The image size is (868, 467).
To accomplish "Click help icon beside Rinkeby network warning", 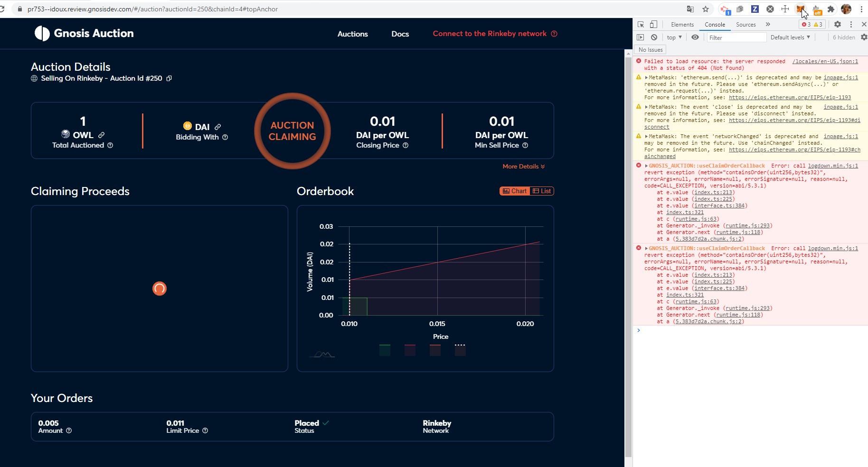I will [554, 34].
